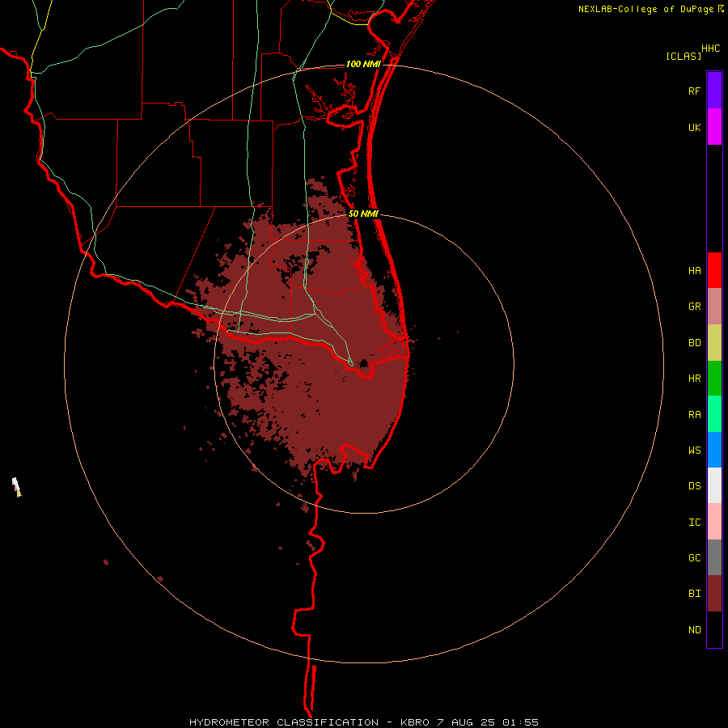Click the "ND" legend label
The height and width of the screenshot is (728, 728).
point(694,630)
